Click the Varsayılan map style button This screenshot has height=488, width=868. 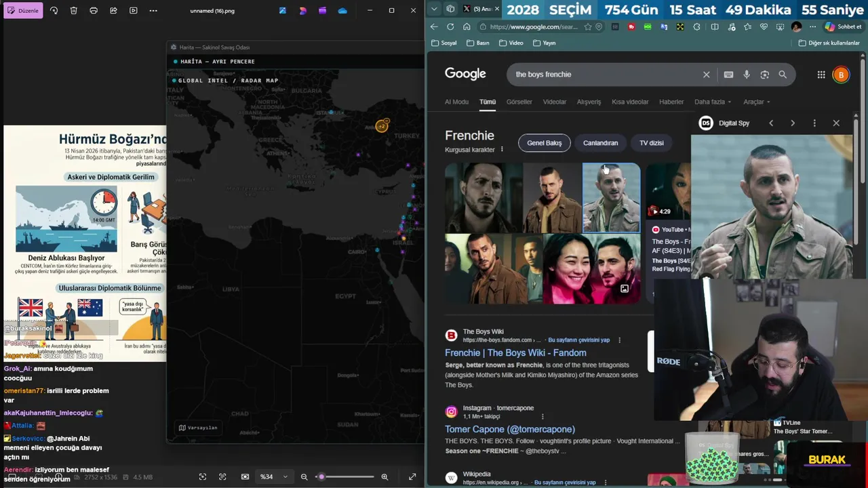click(198, 428)
